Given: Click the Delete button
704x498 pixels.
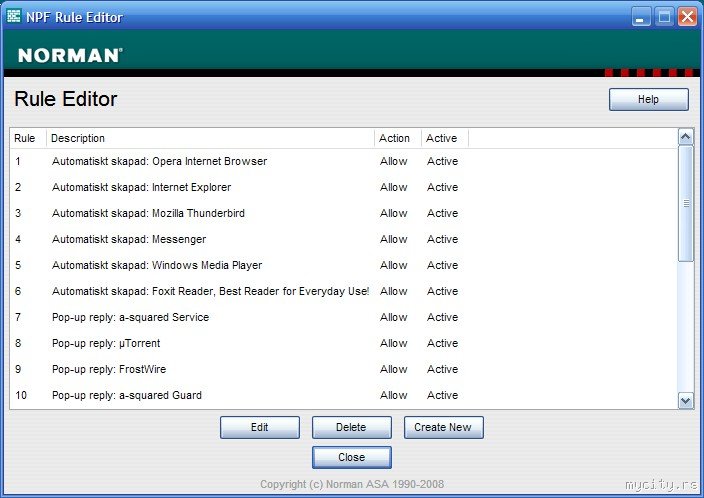Looking at the screenshot, I should tap(352, 427).
